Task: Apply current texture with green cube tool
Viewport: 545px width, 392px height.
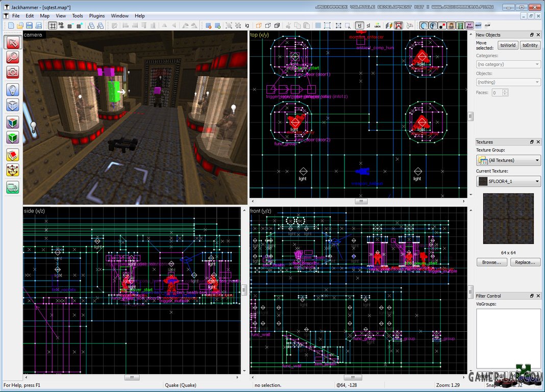Action: 13,137
